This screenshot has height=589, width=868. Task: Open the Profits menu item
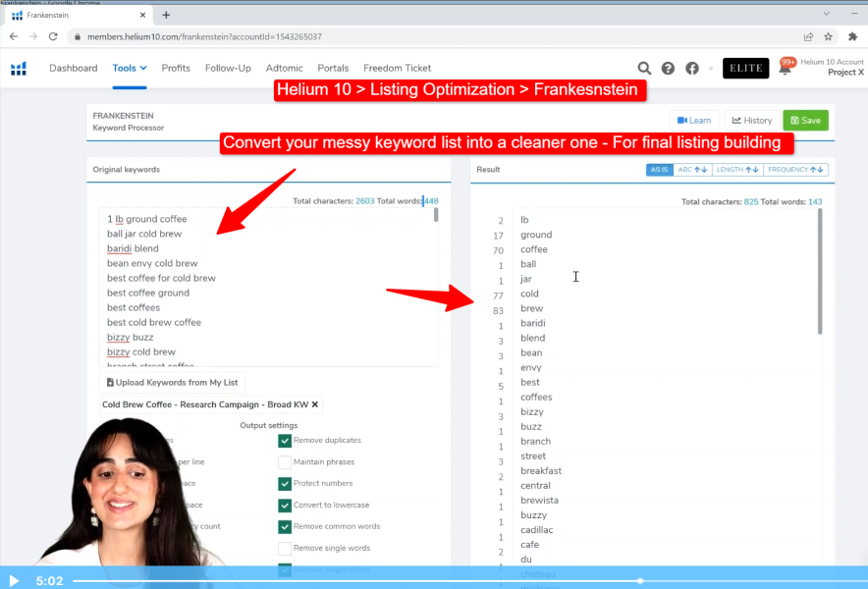click(176, 69)
